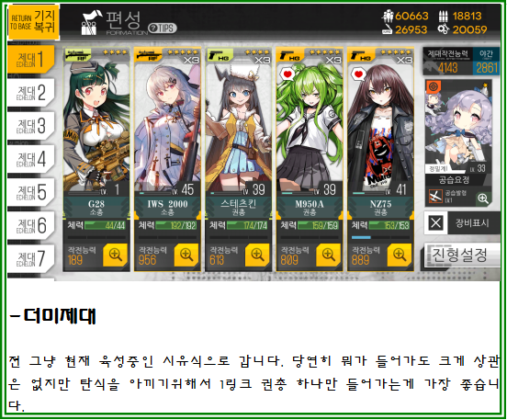Viewport: 507px width, 420px height.
Task: Switch to Echelon 3 tab
Action: [30, 126]
